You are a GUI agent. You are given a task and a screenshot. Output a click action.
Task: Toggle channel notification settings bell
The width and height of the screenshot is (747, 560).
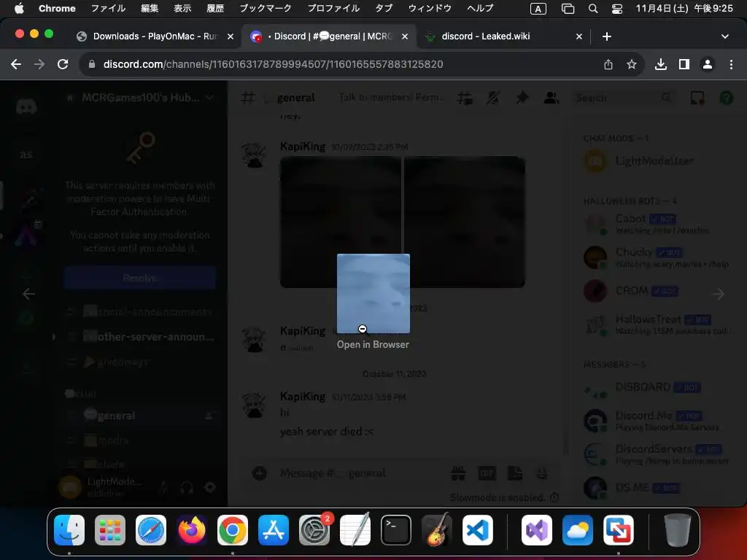coord(493,98)
